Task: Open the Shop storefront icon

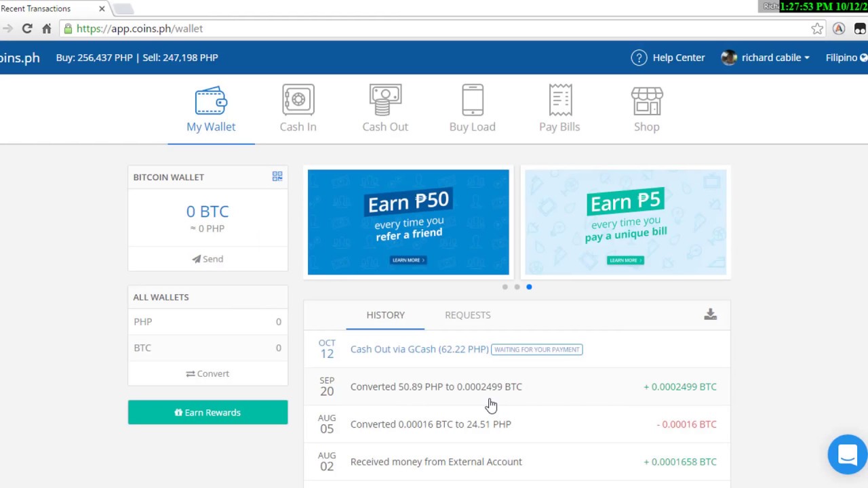Action: click(x=647, y=100)
